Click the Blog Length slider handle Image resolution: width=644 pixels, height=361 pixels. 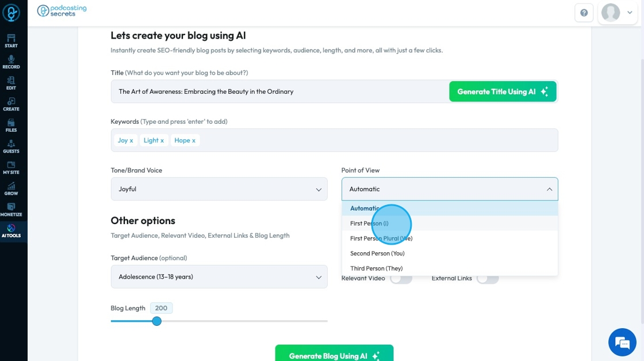click(156, 321)
